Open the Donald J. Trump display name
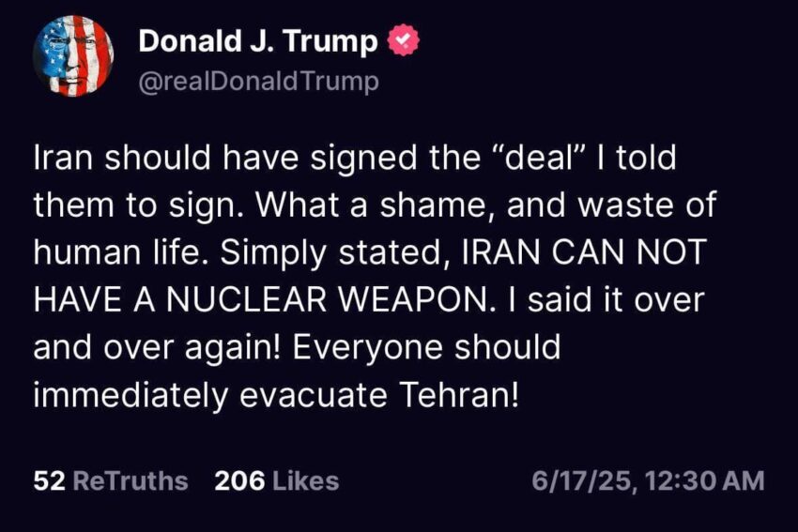Screen dimensions: 798x532 coord(257,40)
